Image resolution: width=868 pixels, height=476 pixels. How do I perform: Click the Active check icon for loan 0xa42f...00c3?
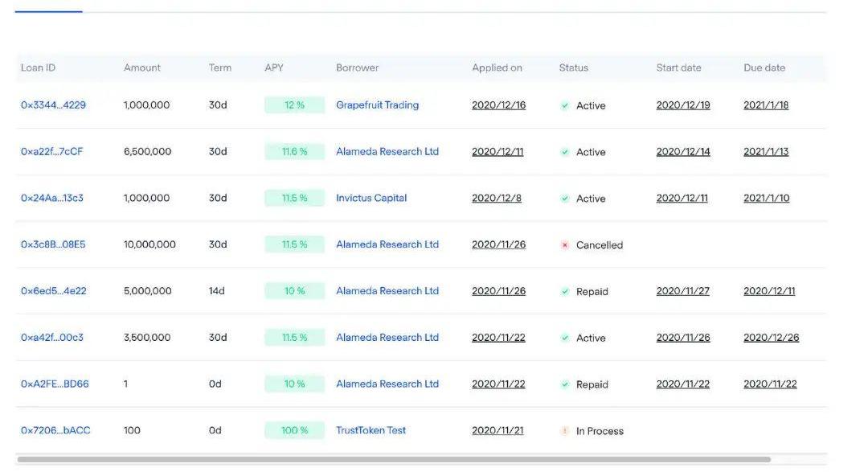coord(565,339)
